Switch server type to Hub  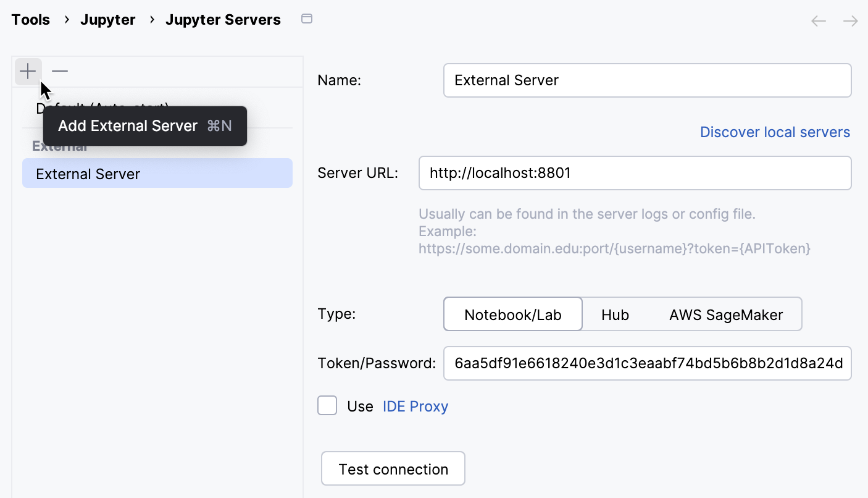click(615, 314)
